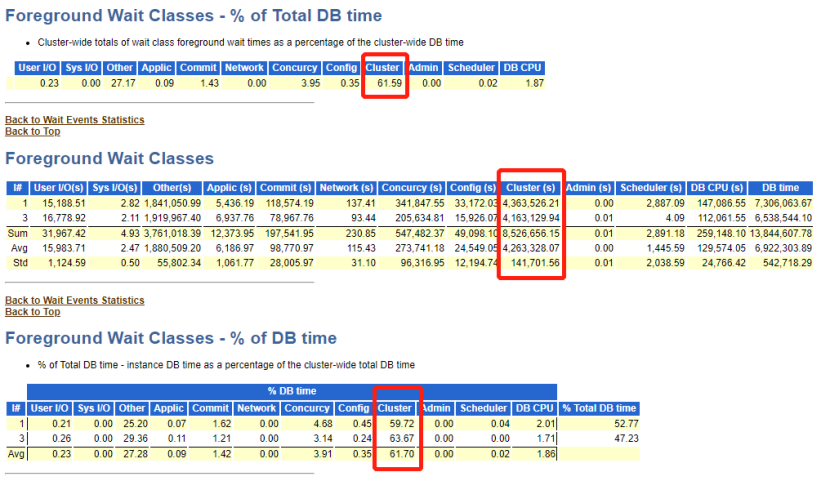
Task: Select Scheduler (s) value 2,887.09
Action: tap(665, 203)
